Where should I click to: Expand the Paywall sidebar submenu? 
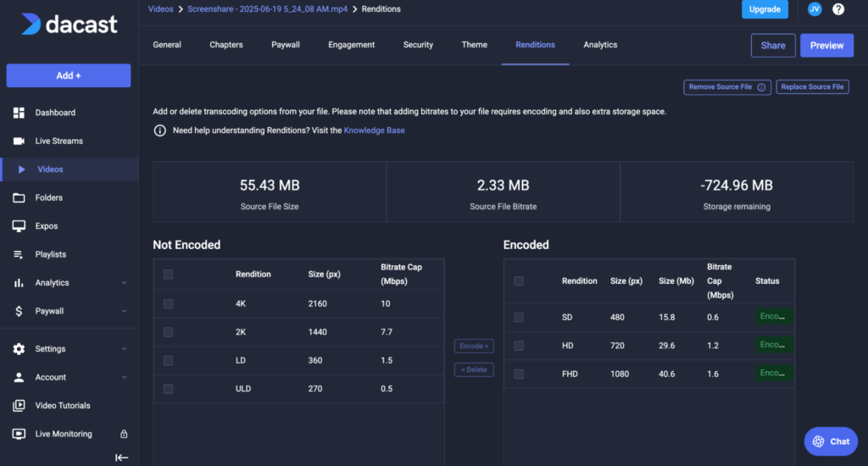[125, 311]
